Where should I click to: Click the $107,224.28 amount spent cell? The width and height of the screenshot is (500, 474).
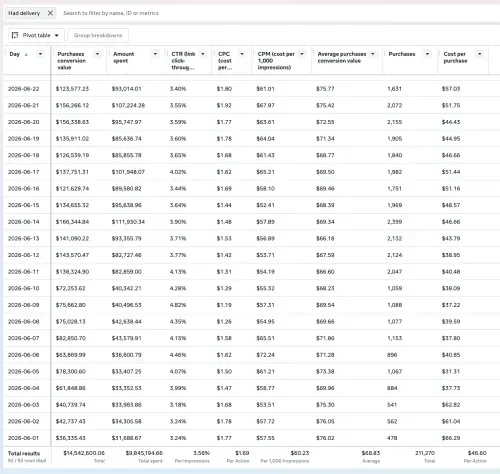coord(128,105)
